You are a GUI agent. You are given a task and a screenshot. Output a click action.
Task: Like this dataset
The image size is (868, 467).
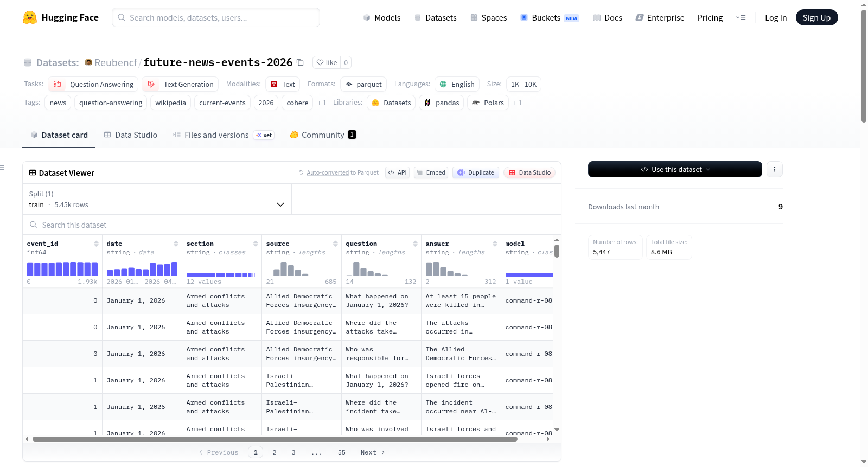click(x=327, y=62)
